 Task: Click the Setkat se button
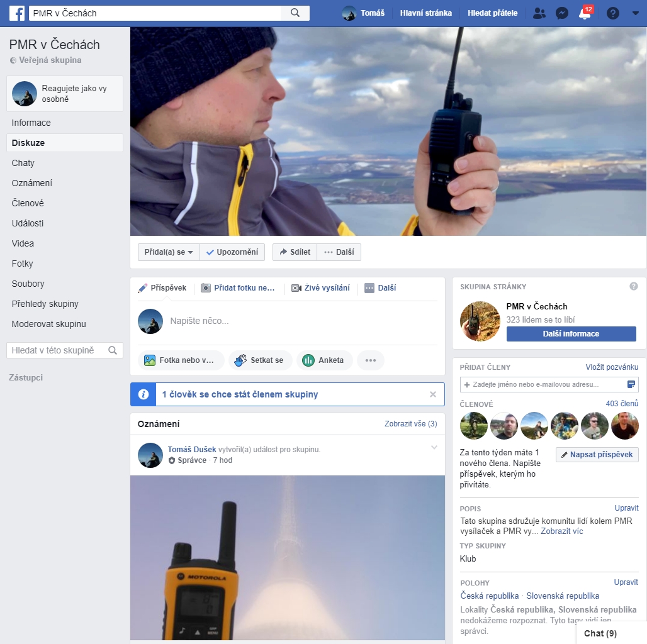(261, 360)
